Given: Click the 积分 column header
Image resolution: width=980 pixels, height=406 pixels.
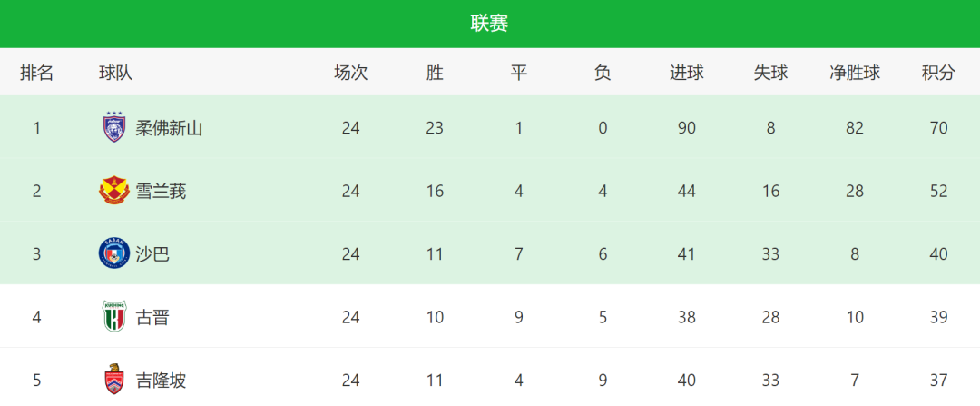Looking at the screenshot, I should [938, 73].
